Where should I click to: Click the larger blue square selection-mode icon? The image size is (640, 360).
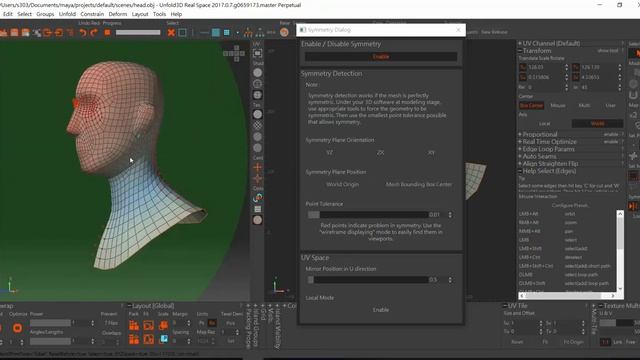pos(216,32)
